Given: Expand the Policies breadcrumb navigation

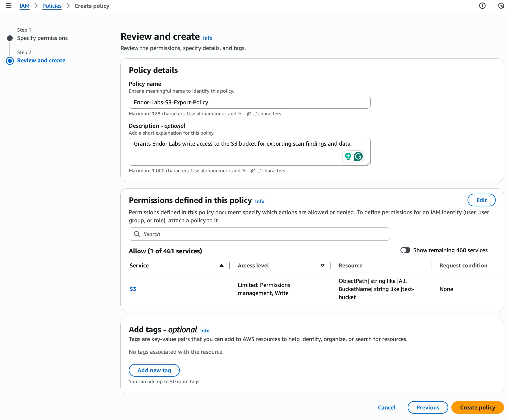Looking at the screenshot, I should click(x=52, y=6).
